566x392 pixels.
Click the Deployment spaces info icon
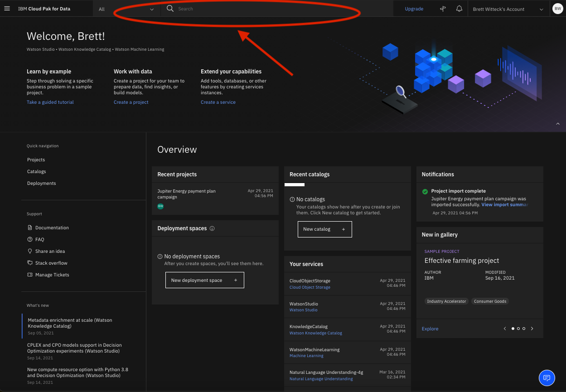[212, 228]
